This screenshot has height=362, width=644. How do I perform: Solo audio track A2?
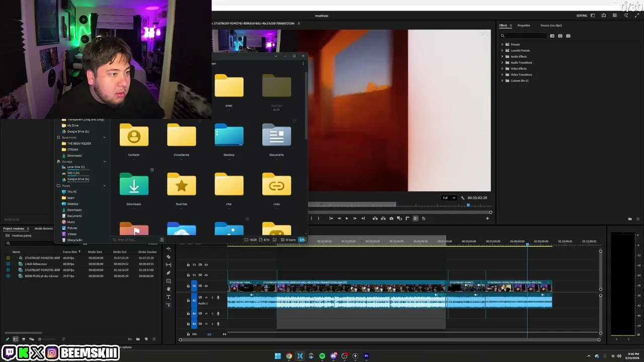click(212, 313)
